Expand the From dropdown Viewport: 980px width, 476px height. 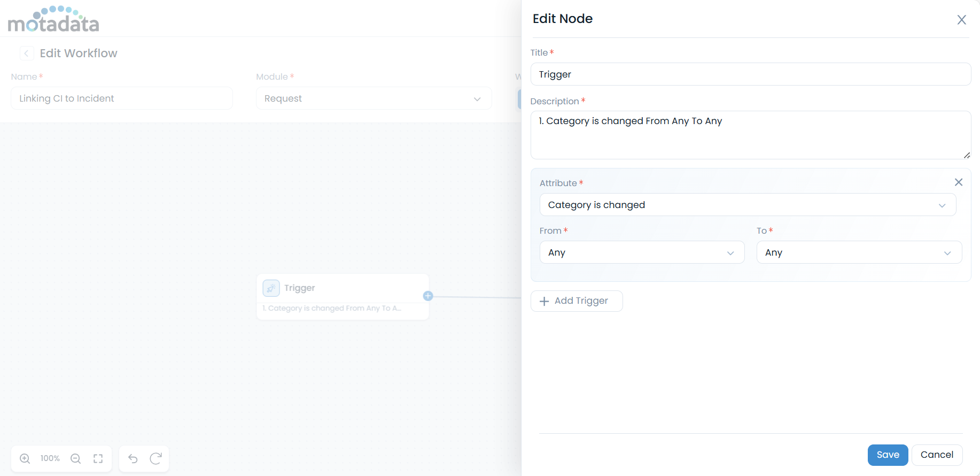pos(642,252)
